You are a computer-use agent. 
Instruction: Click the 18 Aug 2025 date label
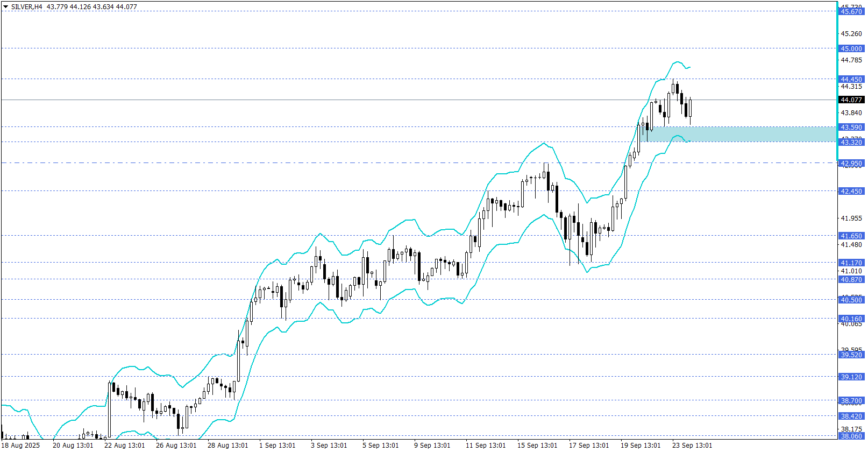click(x=21, y=445)
